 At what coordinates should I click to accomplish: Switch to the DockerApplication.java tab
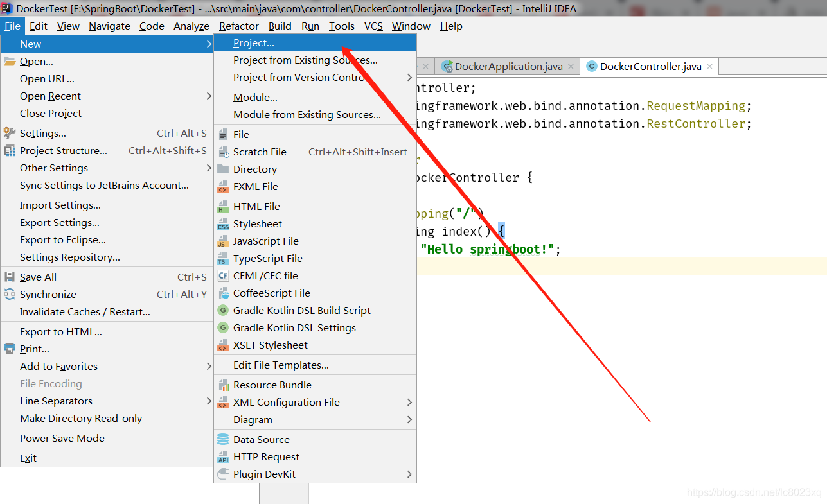coord(508,66)
